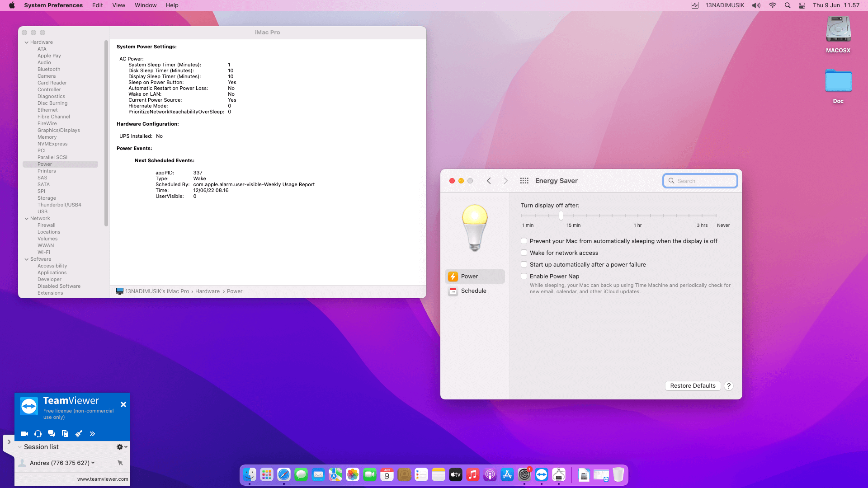
Task: Click the TeamViewer headset audio icon
Action: pyautogui.click(x=38, y=434)
